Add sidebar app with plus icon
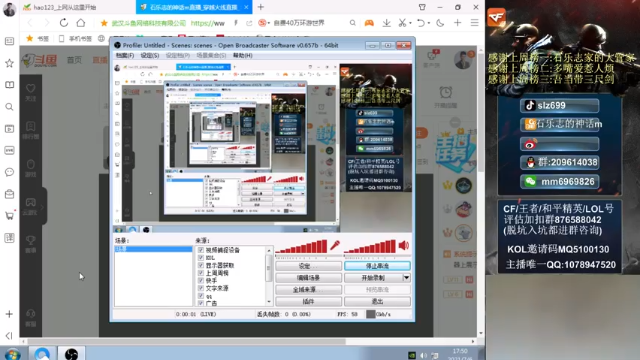 [x=9, y=314]
